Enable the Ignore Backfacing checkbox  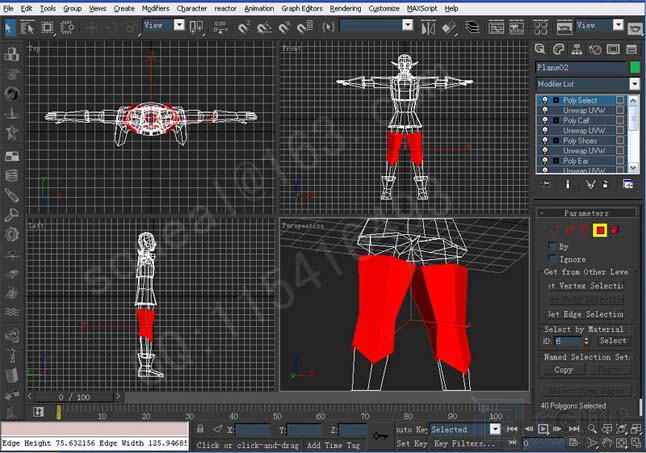[552, 259]
